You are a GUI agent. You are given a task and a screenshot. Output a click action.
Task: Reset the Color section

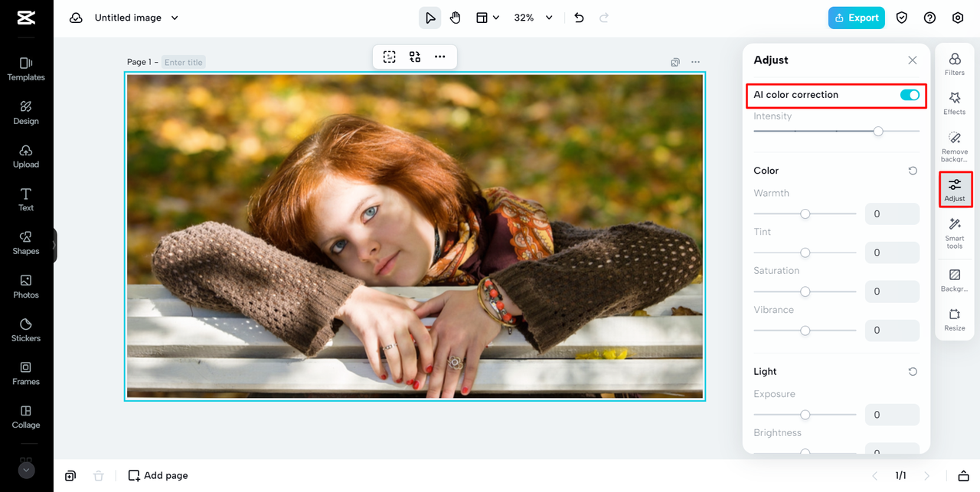913,171
